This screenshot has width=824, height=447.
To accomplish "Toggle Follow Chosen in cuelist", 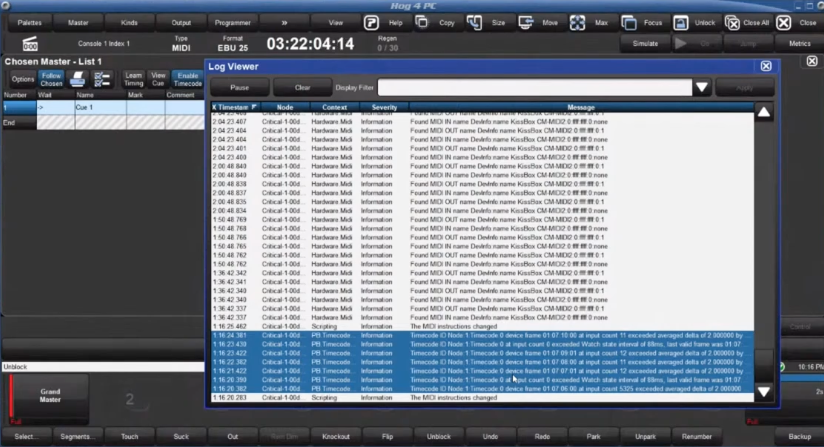I will [x=51, y=79].
